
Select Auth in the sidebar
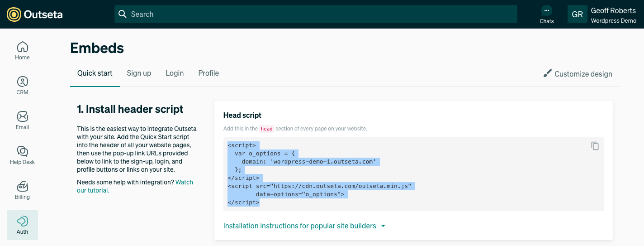[x=22, y=225]
